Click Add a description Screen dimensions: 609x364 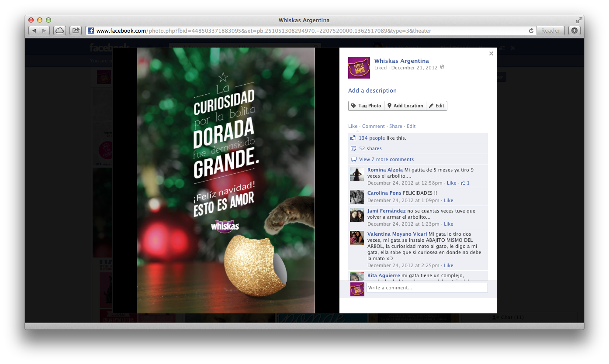pos(372,90)
